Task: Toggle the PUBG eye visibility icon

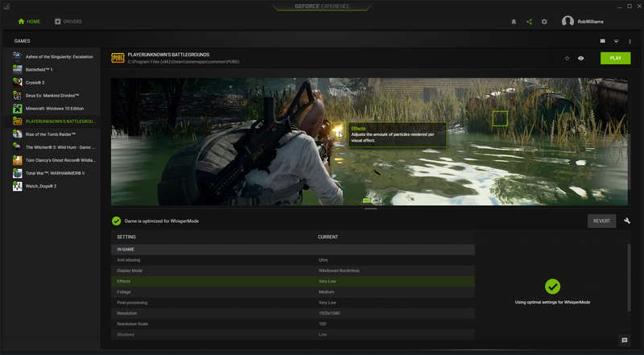Action: [580, 58]
